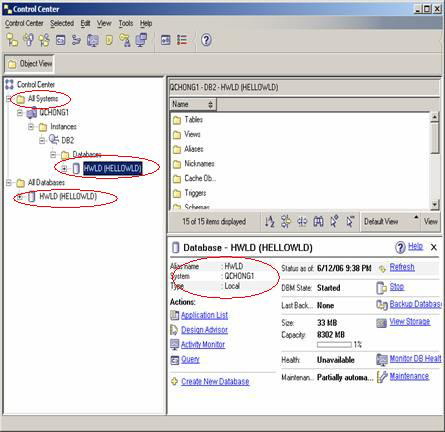
Task: Expand HWLD (HELLOWLD) under Databases folder
Action: (x=64, y=168)
